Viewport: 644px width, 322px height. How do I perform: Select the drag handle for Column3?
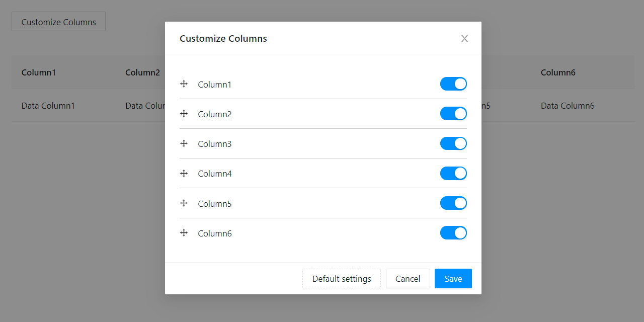[184, 143]
